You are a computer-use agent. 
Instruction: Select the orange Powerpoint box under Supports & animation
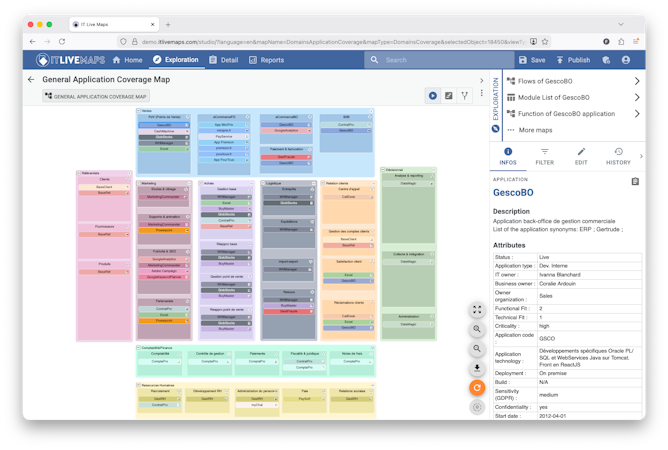(164, 230)
